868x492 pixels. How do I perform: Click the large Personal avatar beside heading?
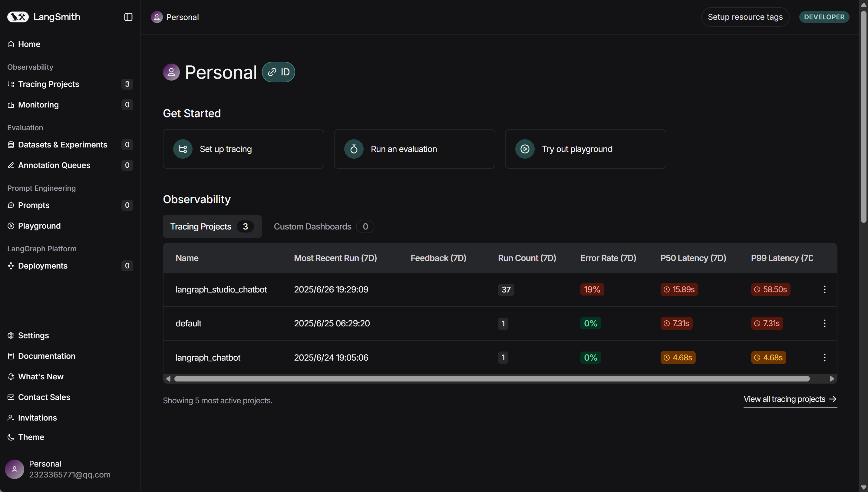[x=171, y=72]
